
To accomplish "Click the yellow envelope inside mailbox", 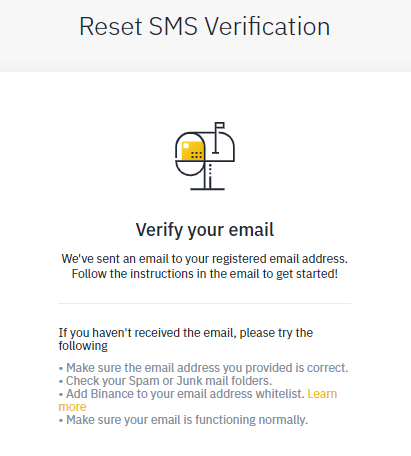I will [x=192, y=151].
